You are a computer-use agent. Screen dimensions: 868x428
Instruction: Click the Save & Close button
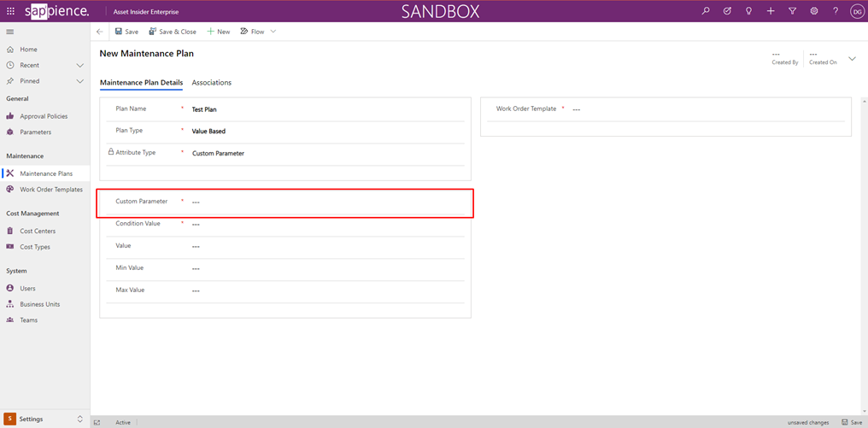(173, 32)
